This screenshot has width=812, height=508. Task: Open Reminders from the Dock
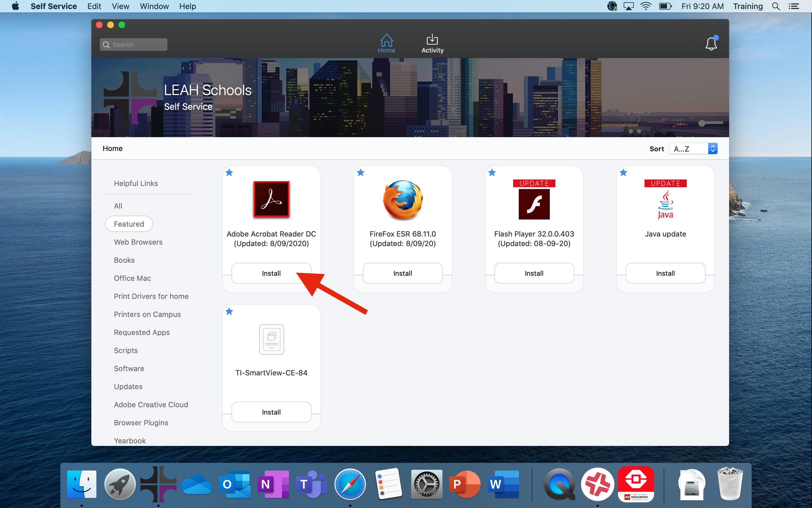(x=388, y=484)
